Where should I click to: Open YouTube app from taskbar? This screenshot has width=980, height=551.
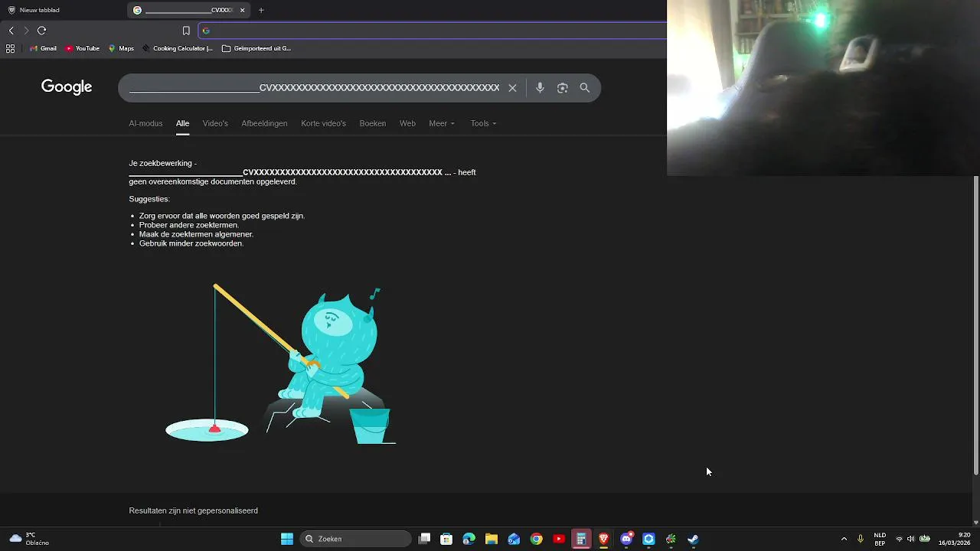pyautogui.click(x=559, y=539)
